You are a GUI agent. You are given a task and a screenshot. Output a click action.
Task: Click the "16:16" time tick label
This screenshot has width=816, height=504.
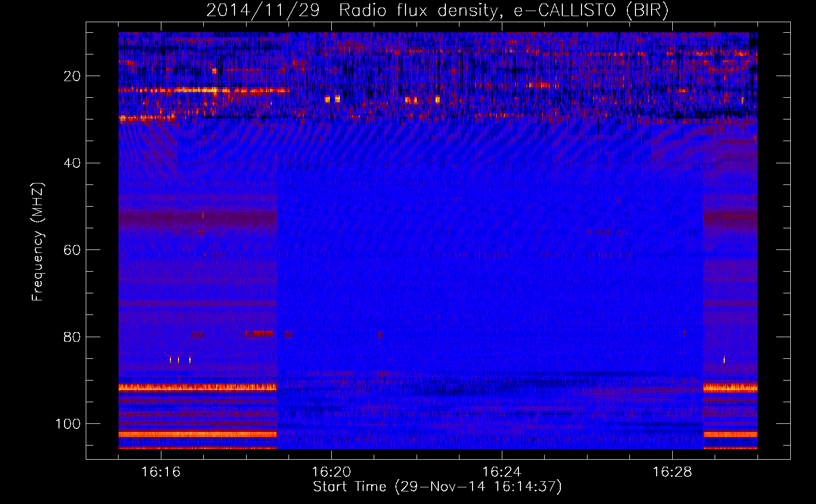(x=161, y=472)
